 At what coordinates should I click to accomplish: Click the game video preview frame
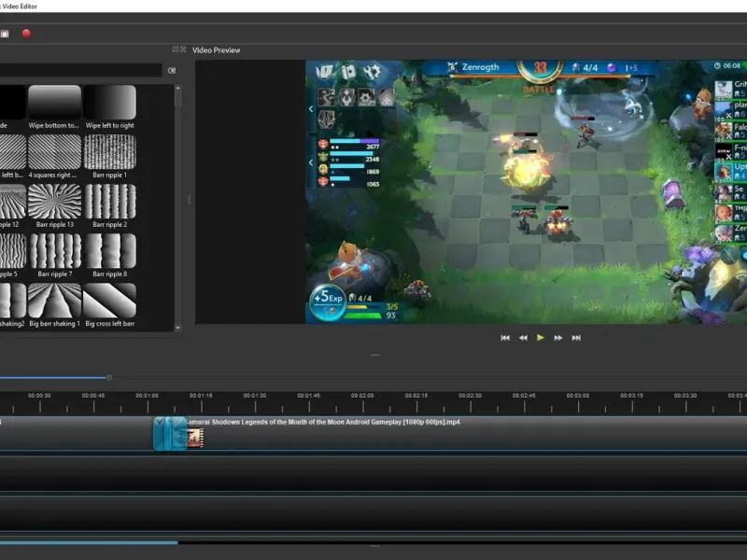point(526,192)
